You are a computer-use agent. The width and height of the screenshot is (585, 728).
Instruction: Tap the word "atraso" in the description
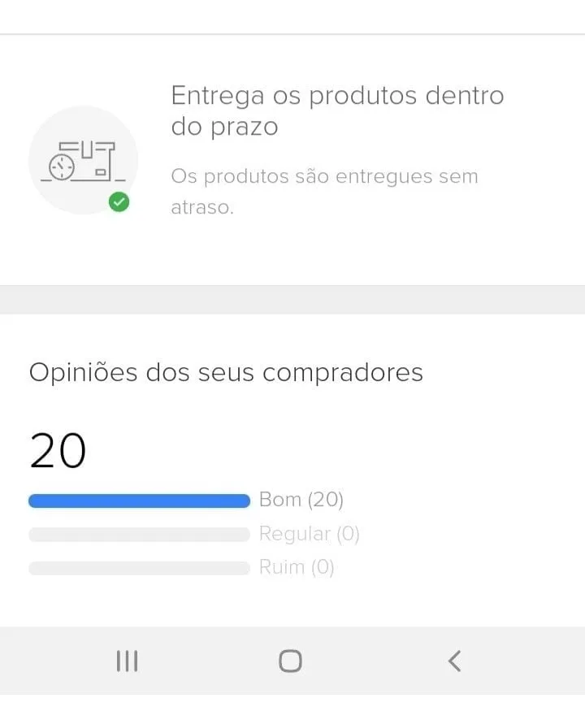pos(202,207)
